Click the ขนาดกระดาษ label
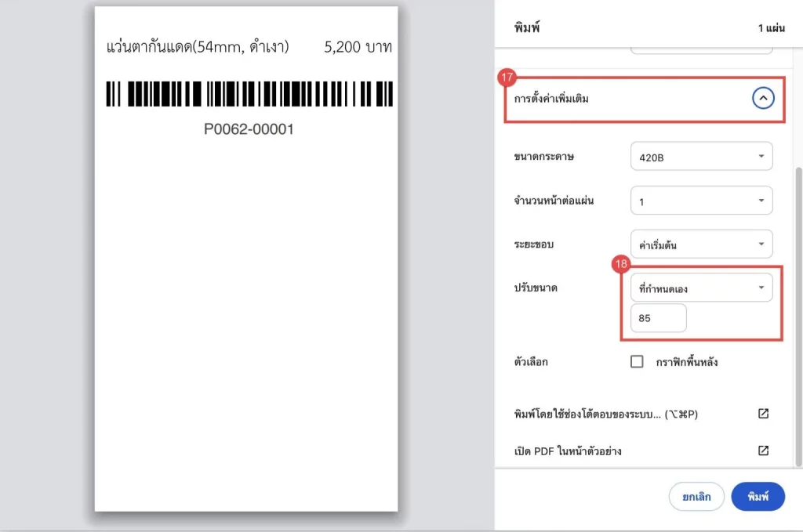Screen dimensions: 803x532 (x=544, y=157)
